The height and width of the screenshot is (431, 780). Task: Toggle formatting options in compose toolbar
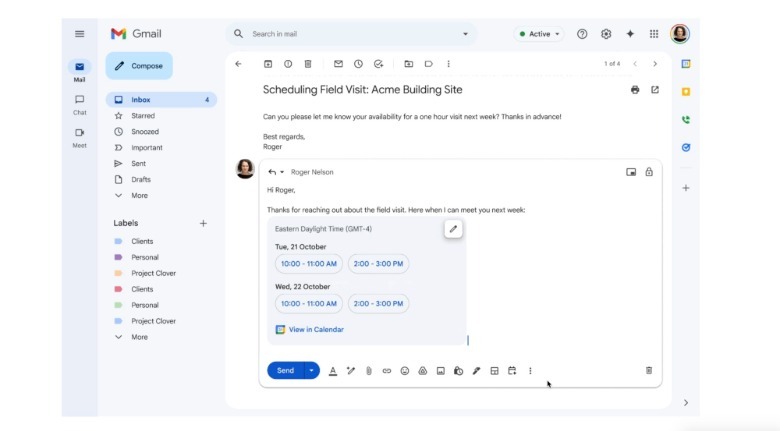point(333,371)
